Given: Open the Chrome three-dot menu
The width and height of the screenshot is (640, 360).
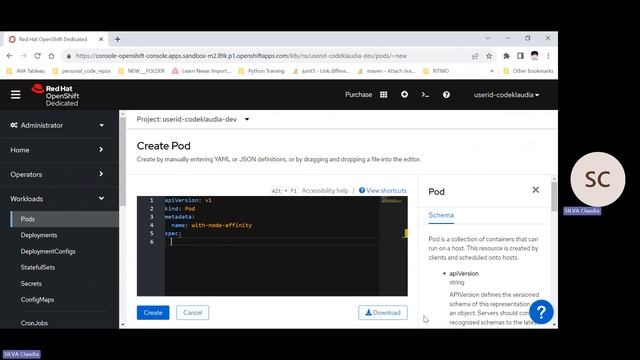Looking at the screenshot, I should [548, 56].
